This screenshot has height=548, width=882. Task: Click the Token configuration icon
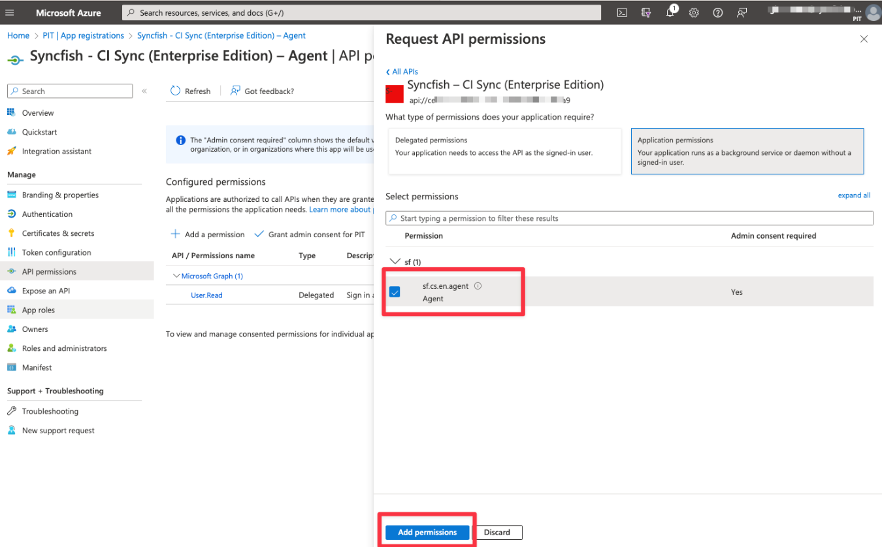coord(11,252)
